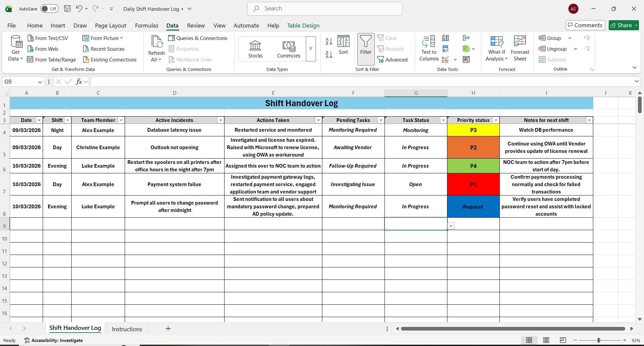Click From Text/CSV import
Viewport: 644px width, 346px height.
[48, 38]
